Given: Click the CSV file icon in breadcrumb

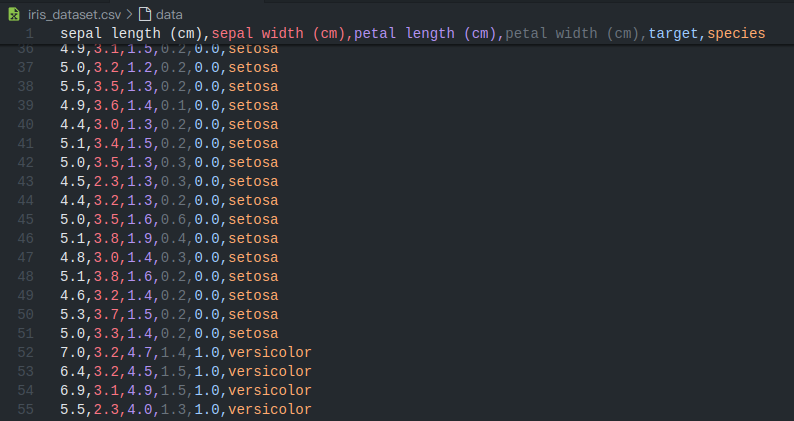Looking at the screenshot, I should point(15,15).
